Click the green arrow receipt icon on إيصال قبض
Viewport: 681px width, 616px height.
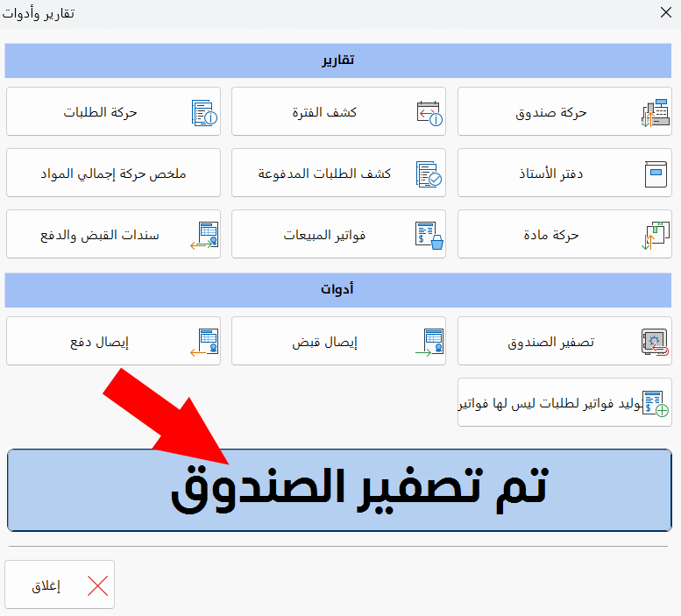click(429, 342)
